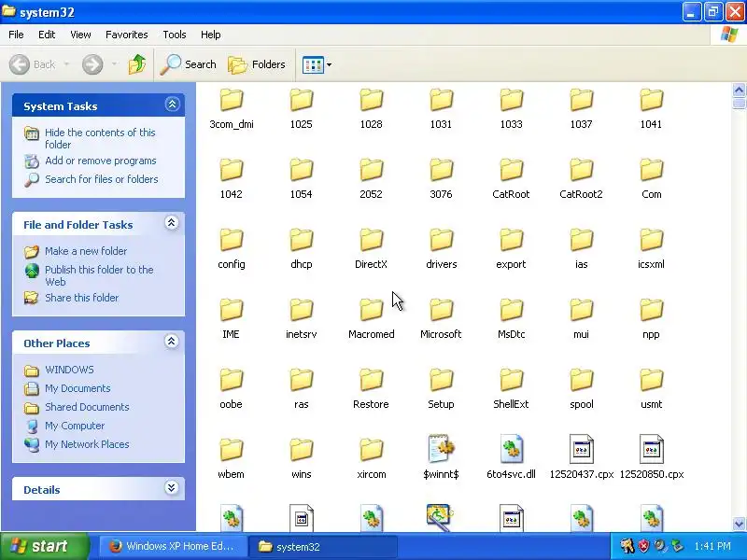Click the system32 taskbar button
Image resolution: width=747 pixels, height=560 pixels.
[x=323, y=546]
